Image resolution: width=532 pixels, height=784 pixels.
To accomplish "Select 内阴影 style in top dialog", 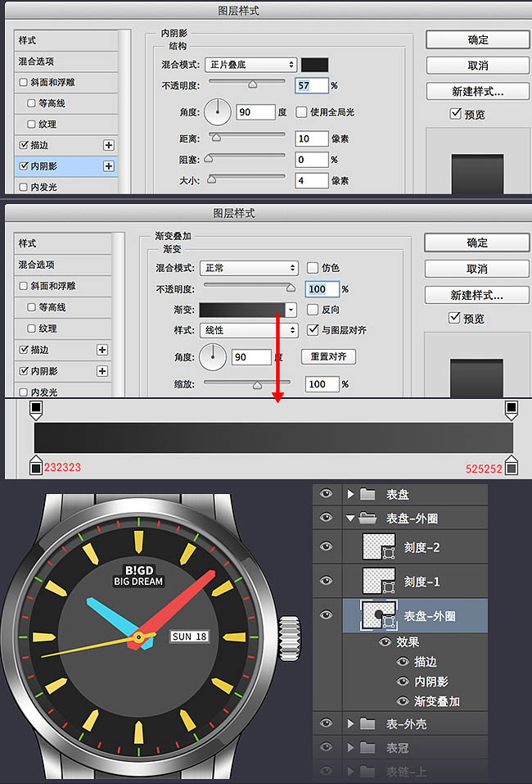I will click(x=66, y=166).
